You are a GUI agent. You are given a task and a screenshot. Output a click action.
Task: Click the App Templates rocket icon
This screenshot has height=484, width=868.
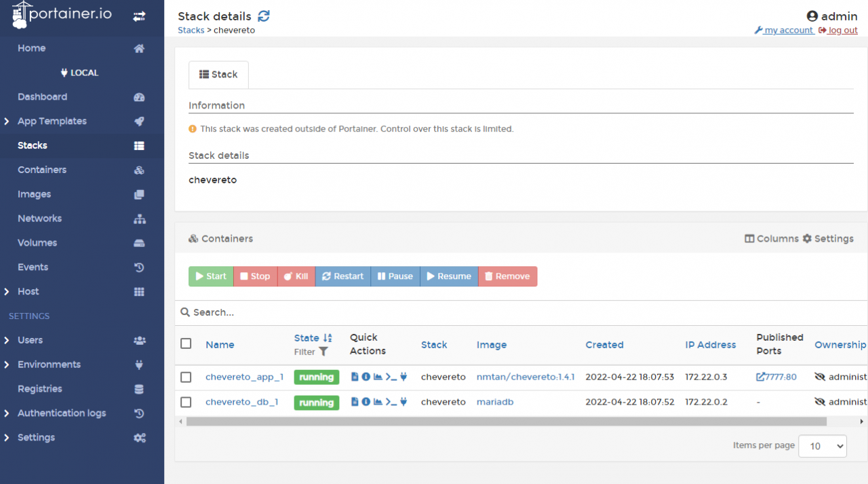coord(139,122)
